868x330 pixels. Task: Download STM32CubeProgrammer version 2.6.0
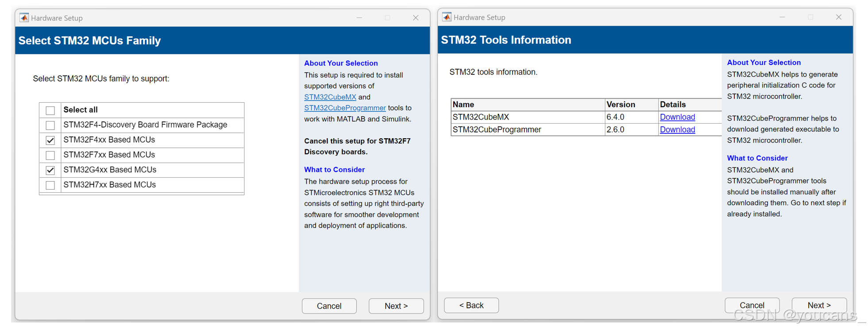(677, 130)
